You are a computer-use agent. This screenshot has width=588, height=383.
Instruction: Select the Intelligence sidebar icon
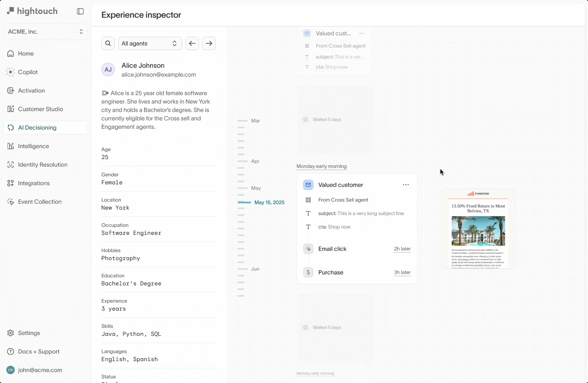[11, 146]
